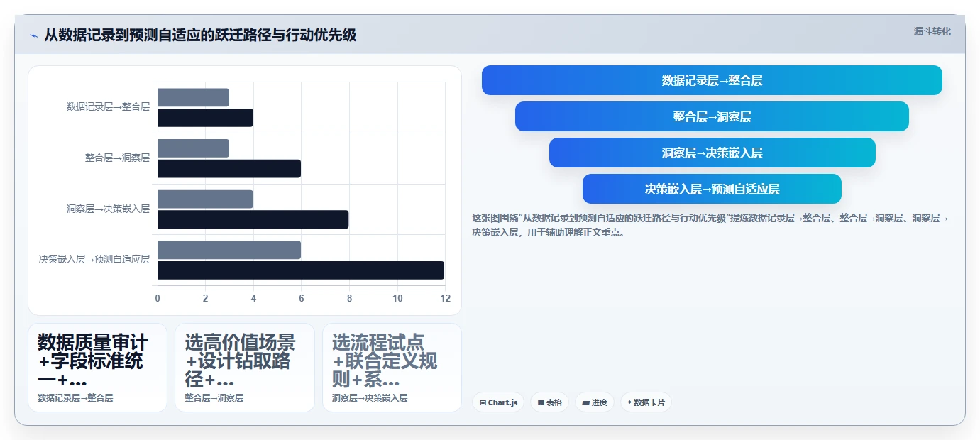Click gray bar for 整合层→洞察层
This screenshot has width=980, height=440.
tap(193, 148)
